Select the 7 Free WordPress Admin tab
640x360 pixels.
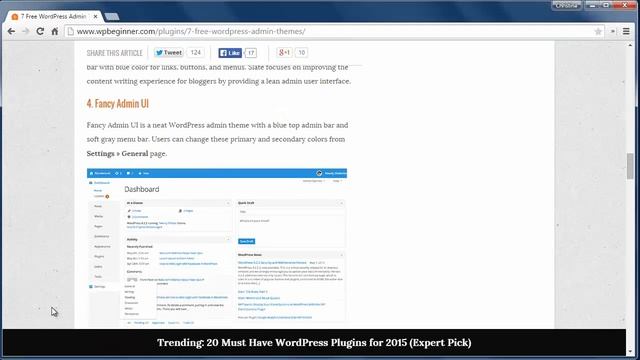(53, 16)
